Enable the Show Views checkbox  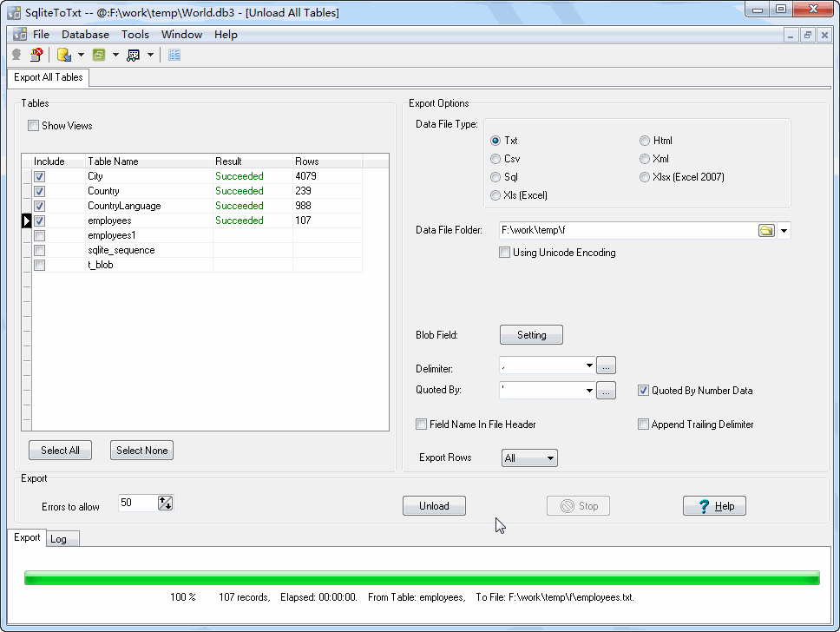[x=34, y=125]
